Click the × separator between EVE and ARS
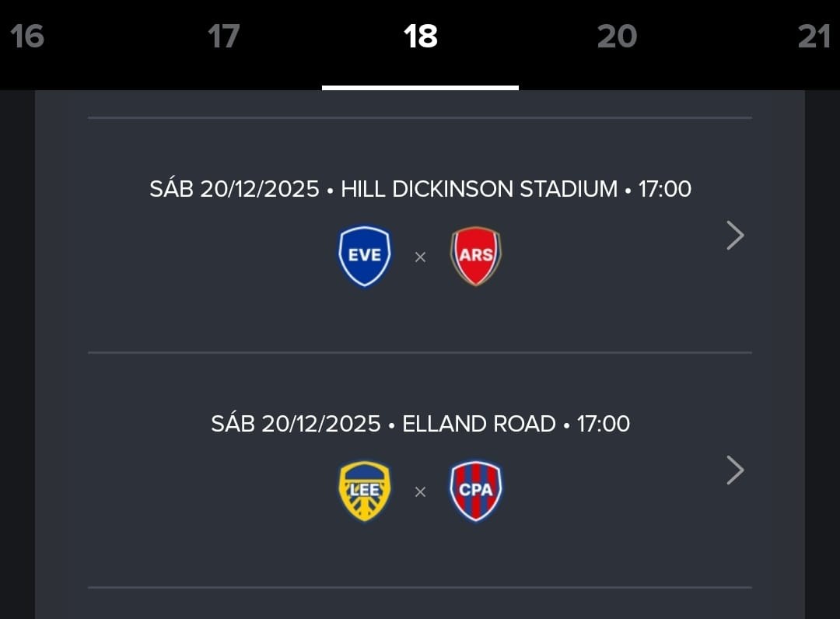The height and width of the screenshot is (619, 840). tap(420, 257)
